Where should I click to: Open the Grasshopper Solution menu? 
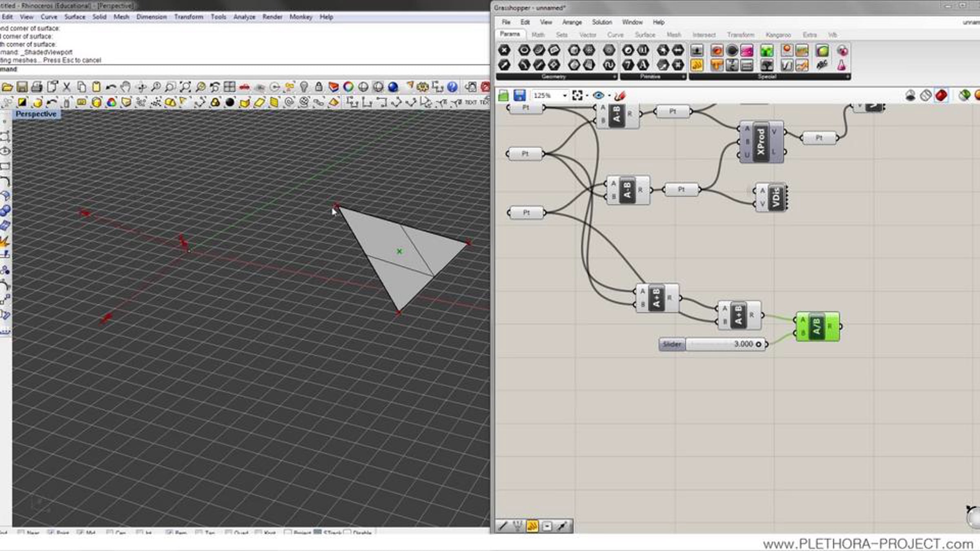[x=602, y=22]
